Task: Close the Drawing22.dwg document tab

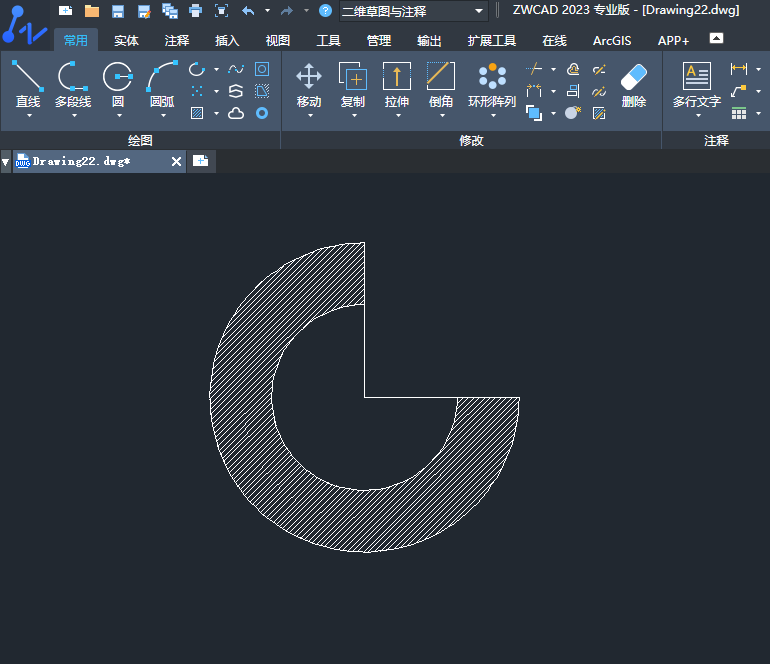Action: [176, 161]
